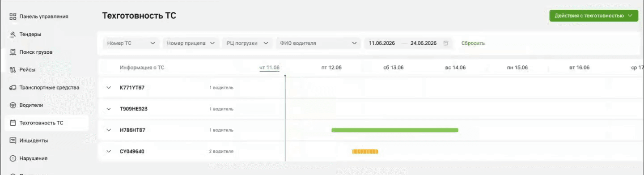Click vehicle number H786HT87
This screenshot has height=175, width=644.
(x=132, y=130)
